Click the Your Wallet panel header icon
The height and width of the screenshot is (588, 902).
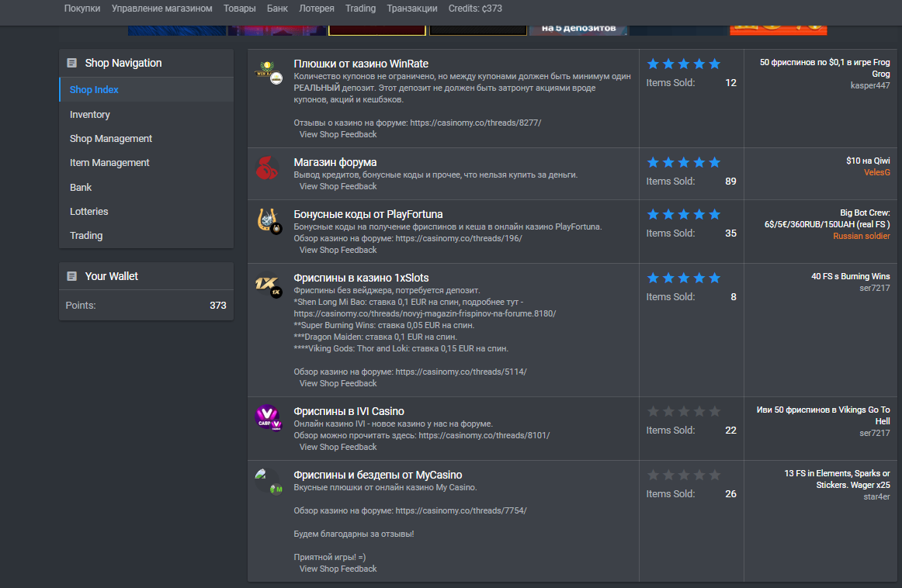coord(72,276)
